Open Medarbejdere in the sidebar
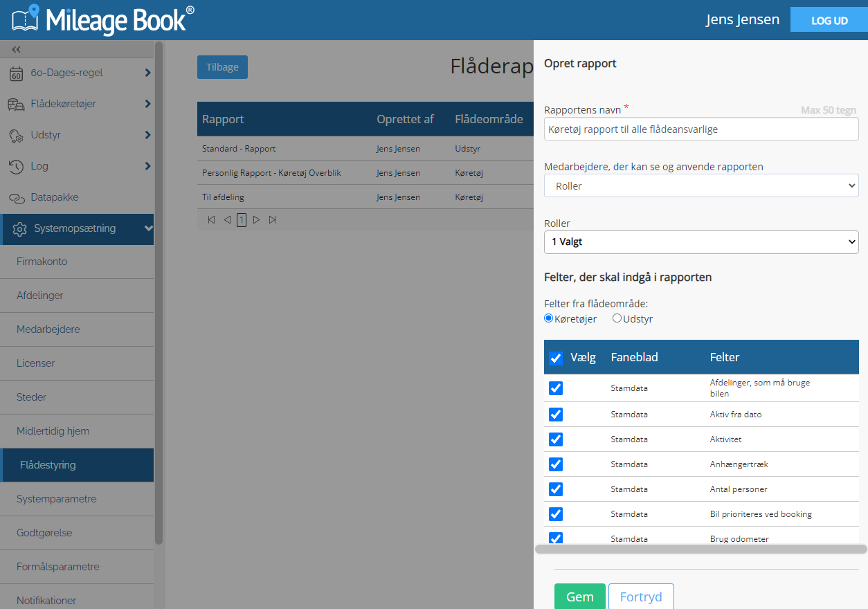Image resolution: width=868 pixels, height=609 pixels. coord(77,329)
